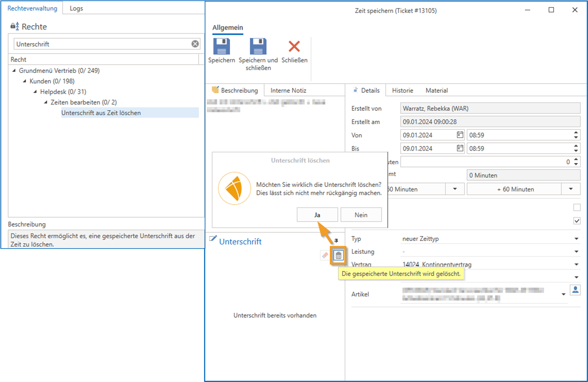Increase the Von time stepper value
The width and height of the screenshot is (588, 382).
click(576, 133)
